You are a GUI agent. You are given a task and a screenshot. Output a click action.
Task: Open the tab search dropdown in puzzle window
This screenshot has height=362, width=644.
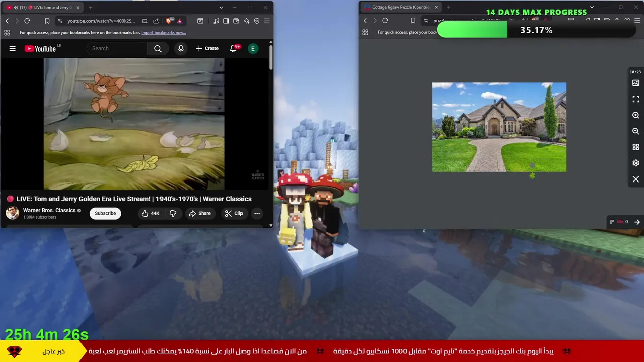(592, 7)
